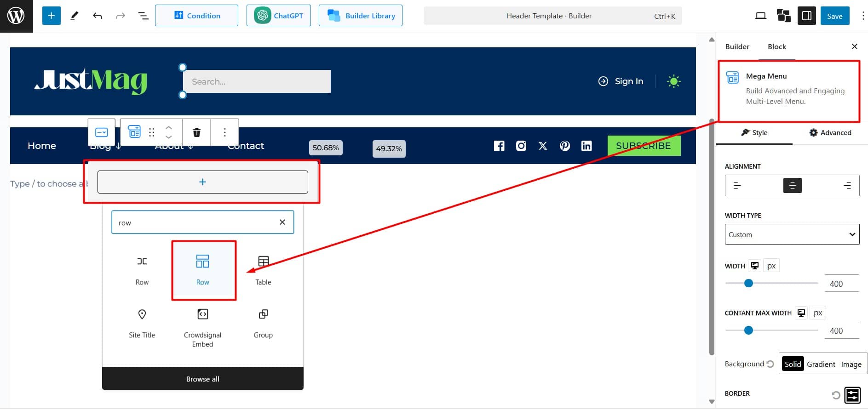Click the Facebook social icon
The height and width of the screenshot is (410, 868).
[x=499, y=146]
